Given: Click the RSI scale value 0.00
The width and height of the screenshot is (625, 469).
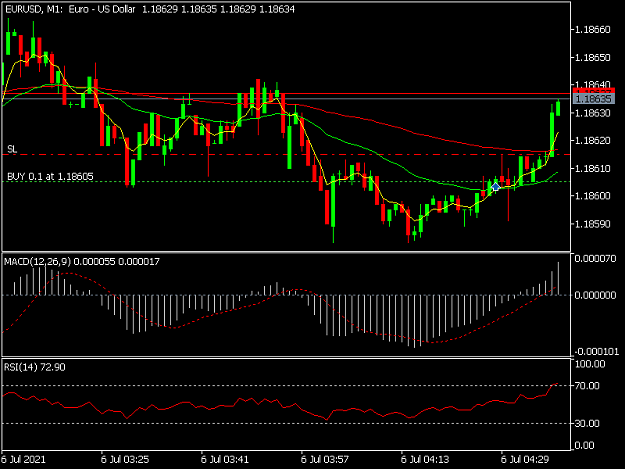Looking at the screenshot, I should (x=585, y=445).
